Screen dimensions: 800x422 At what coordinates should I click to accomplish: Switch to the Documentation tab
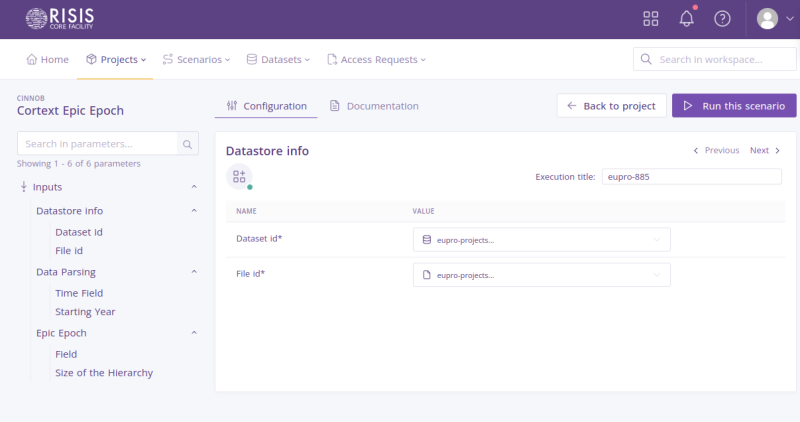tap(374, 105)
